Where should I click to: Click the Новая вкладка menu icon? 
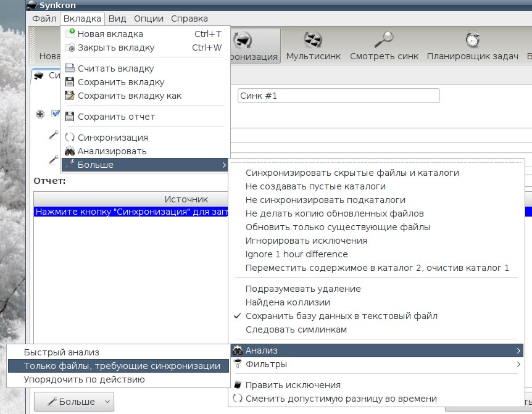[70, 33]
